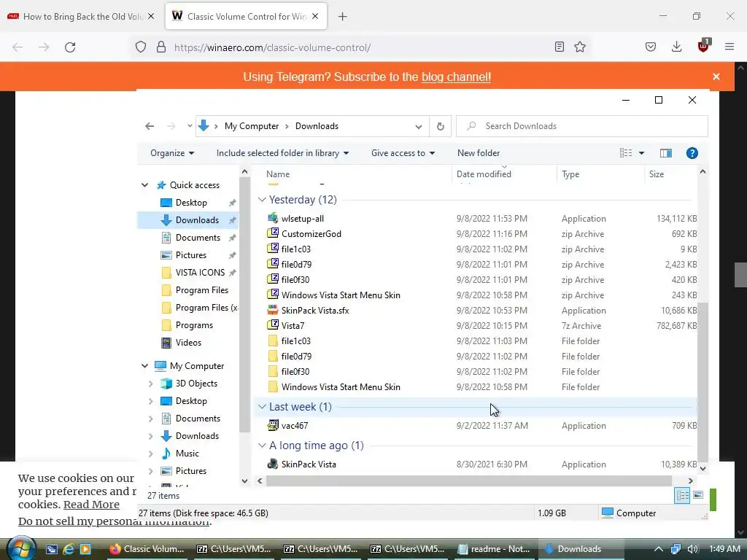
Task: Open the Firefox hamburger menu
Action: tap(729, 47)
